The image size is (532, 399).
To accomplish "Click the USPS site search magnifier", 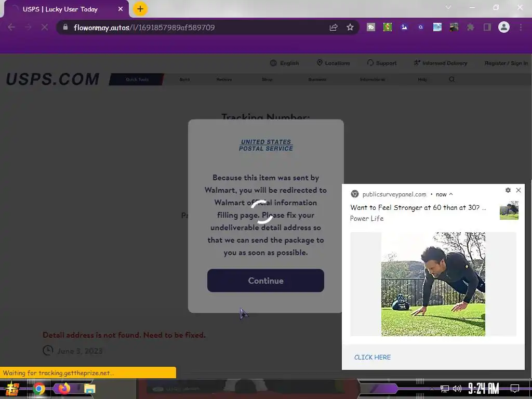I will pyautogui.click(x=451, y=79).
